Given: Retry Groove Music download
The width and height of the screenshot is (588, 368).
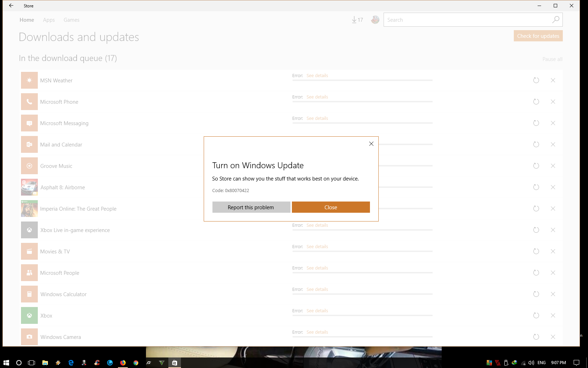Looking at the screenshot, I should pos(536,166).
